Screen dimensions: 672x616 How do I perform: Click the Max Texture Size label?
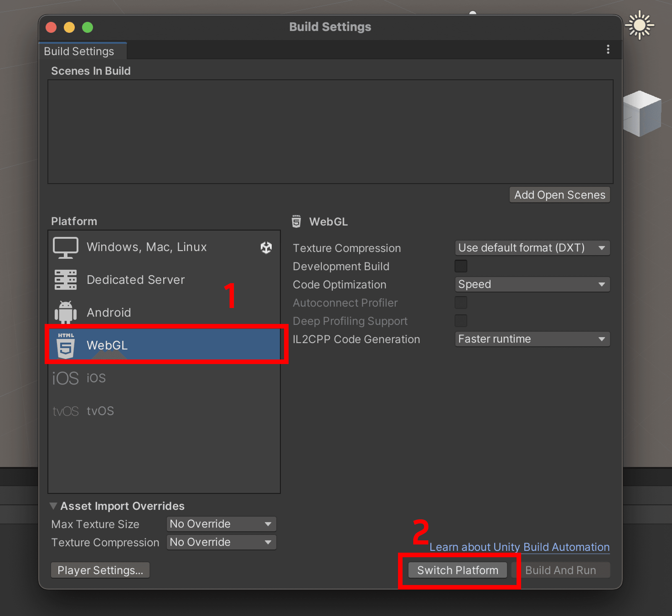click(x=95, y=524)
